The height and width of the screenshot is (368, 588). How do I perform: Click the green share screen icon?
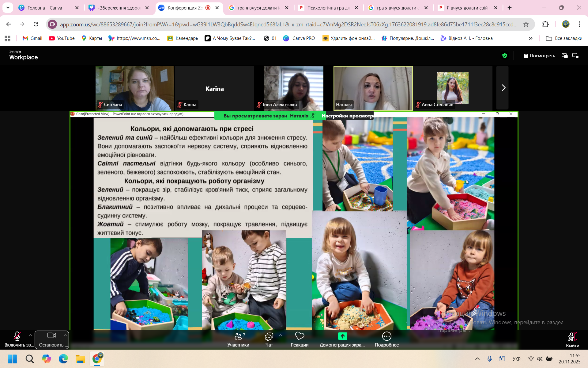tap(342, 336)
